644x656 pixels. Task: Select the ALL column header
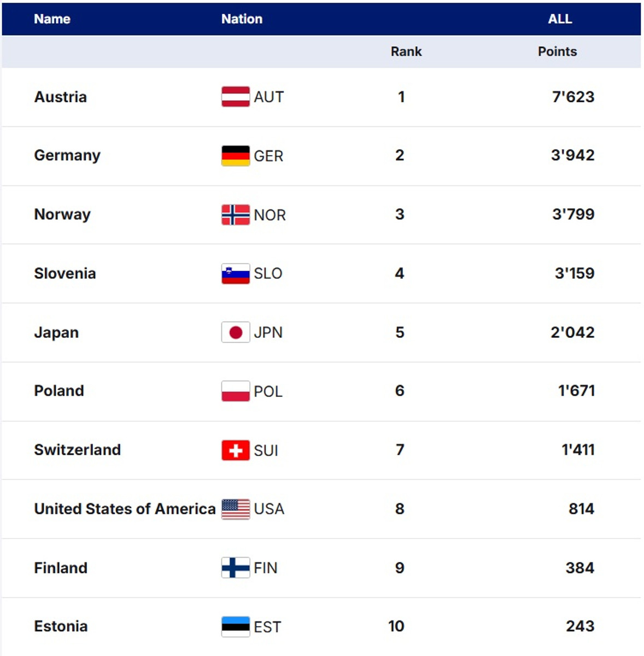(560, 19)
